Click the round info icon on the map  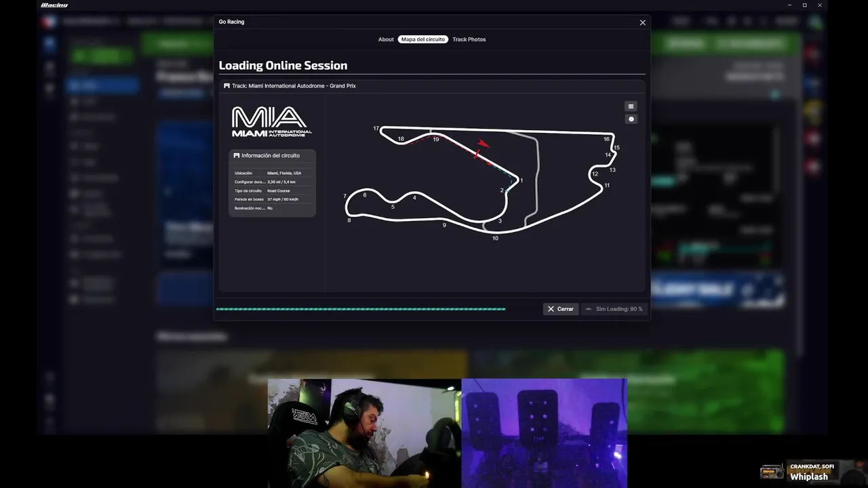coord(631,119)
